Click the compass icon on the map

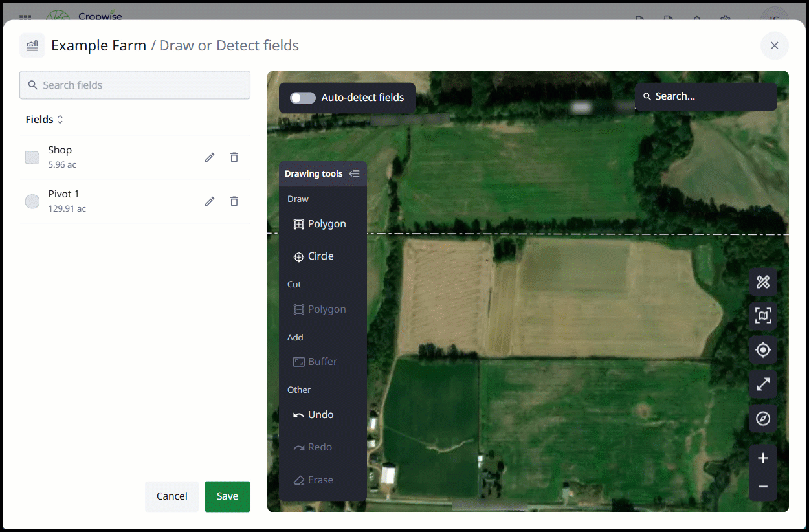point(763,419)
